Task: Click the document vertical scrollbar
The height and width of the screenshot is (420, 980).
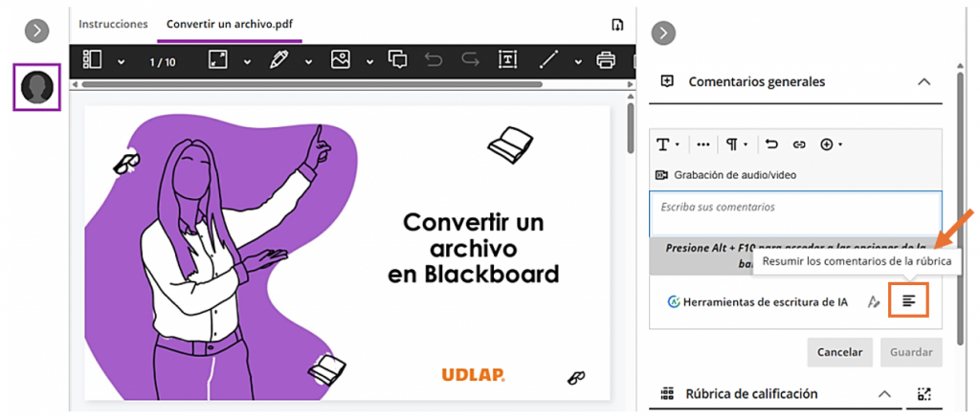Action: 630,128
